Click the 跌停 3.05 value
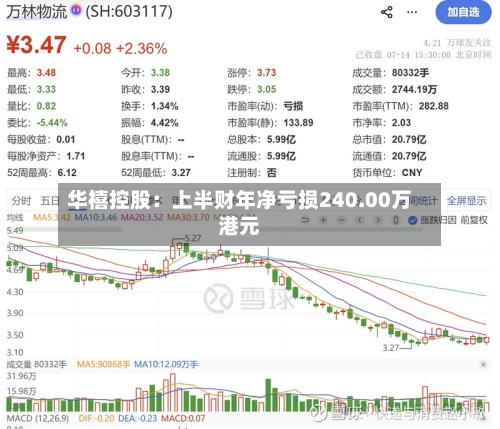 [x=267, y=89]
